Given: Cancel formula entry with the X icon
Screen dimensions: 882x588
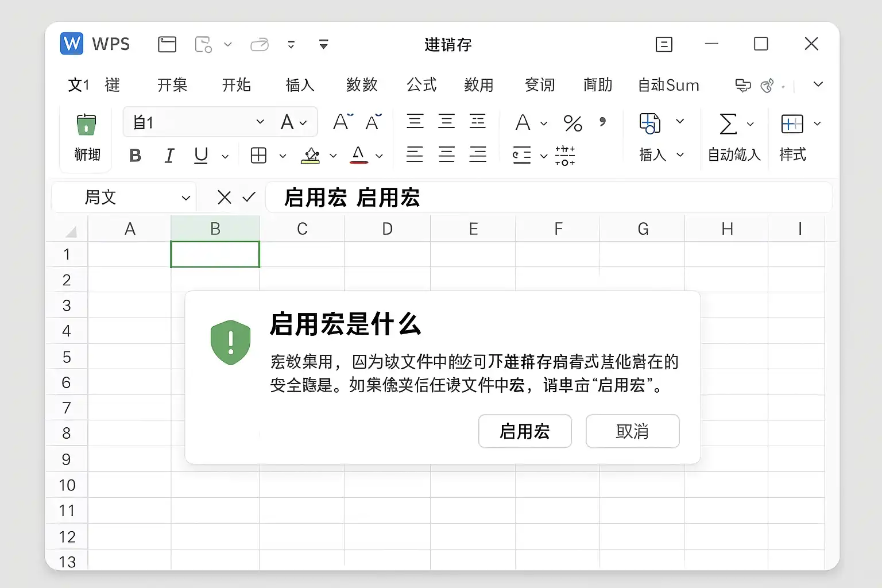Looking at the screenshot, I should pyautogui.click(x=225, y=198).
